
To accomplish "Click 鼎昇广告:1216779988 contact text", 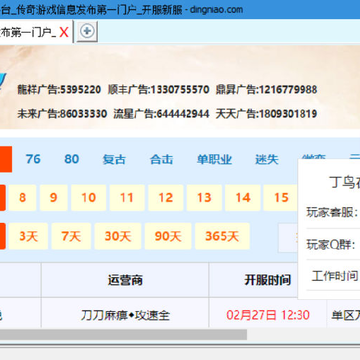I will tap(266, 90).
